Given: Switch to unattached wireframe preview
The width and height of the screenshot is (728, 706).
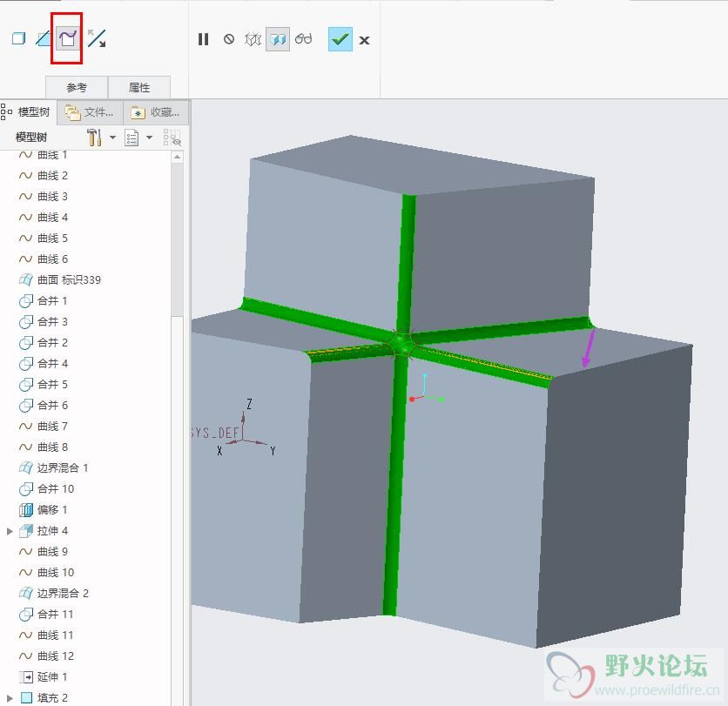Looking at the screenshot, I should (x=253, y=39).
